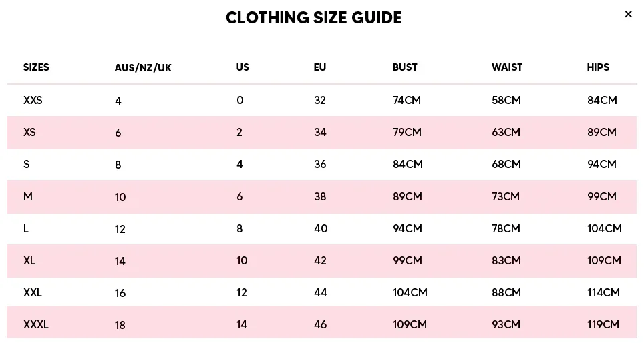Click the 88CM waist value in XXL row

(506, 292)
